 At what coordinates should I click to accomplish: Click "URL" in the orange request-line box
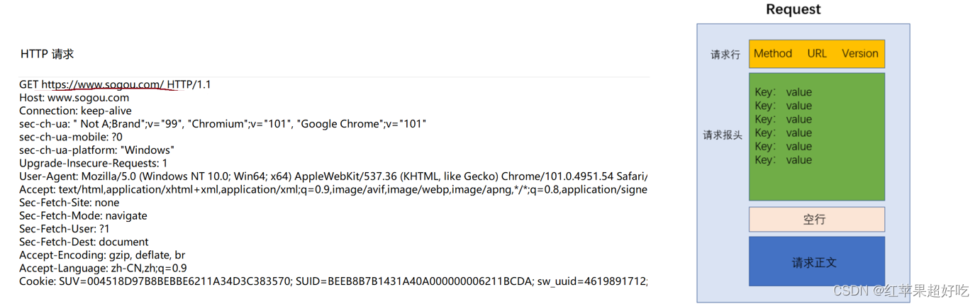[817, 54]
